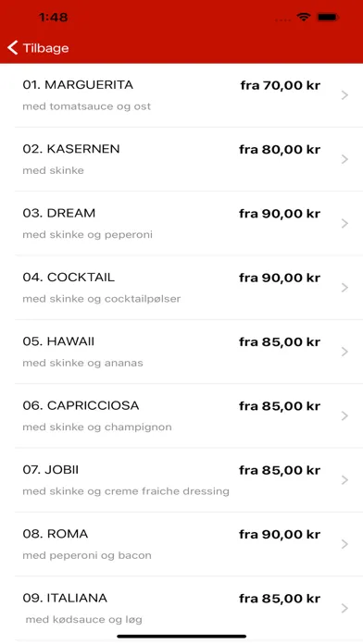Open the 'med skinke og cocktailpølser' description

click(x=102, y=299)
